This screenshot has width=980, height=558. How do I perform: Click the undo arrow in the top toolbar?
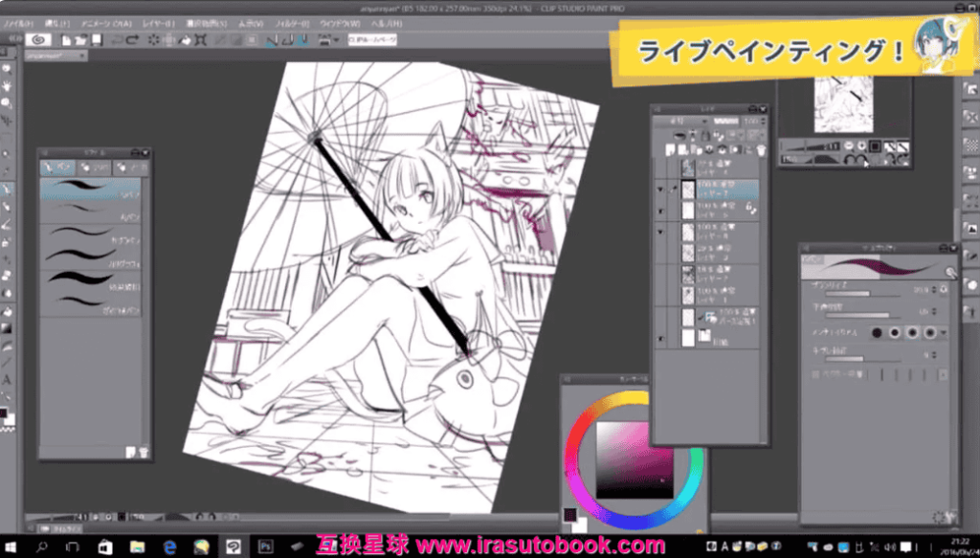point(117,40)
